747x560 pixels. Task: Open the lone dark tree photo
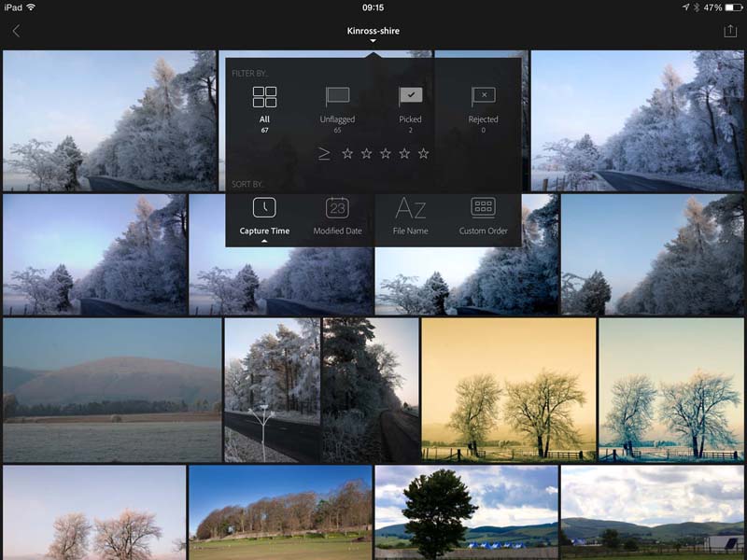(466, 512)
